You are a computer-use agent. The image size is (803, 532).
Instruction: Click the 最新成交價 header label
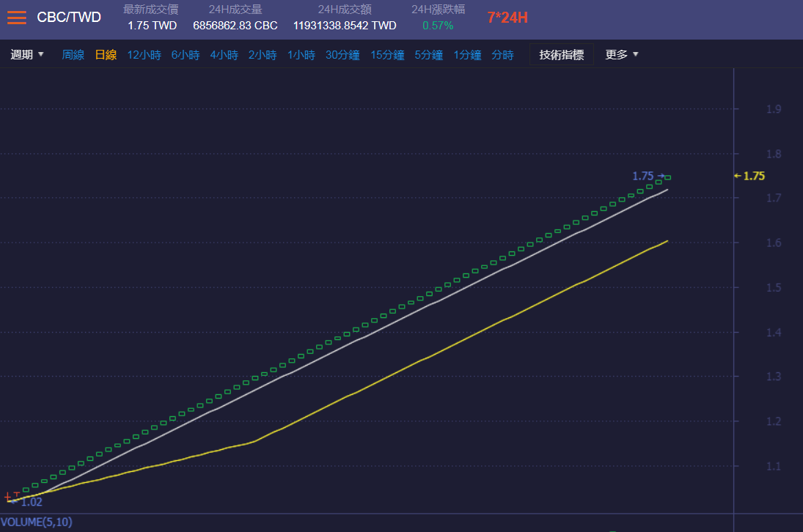tap(150, 10)
